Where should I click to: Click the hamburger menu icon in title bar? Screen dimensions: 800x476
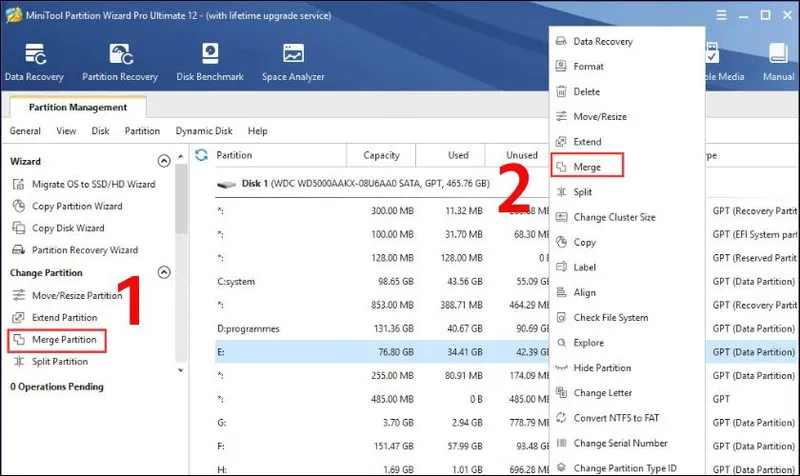coord(721,15)
